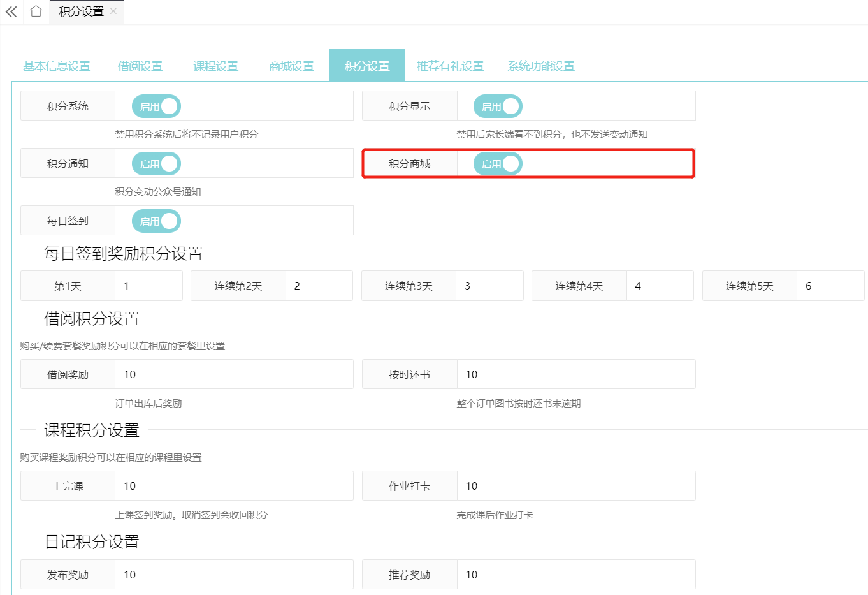Click the 发布奖励 label
868x595 pixels.
click(x=68, y=575)
